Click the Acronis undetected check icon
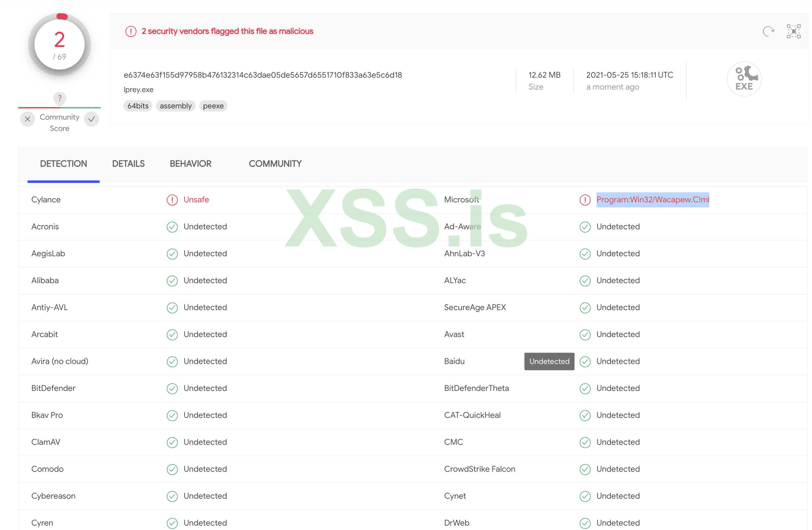Screen dimensions: 812x530 click(172, 227)
